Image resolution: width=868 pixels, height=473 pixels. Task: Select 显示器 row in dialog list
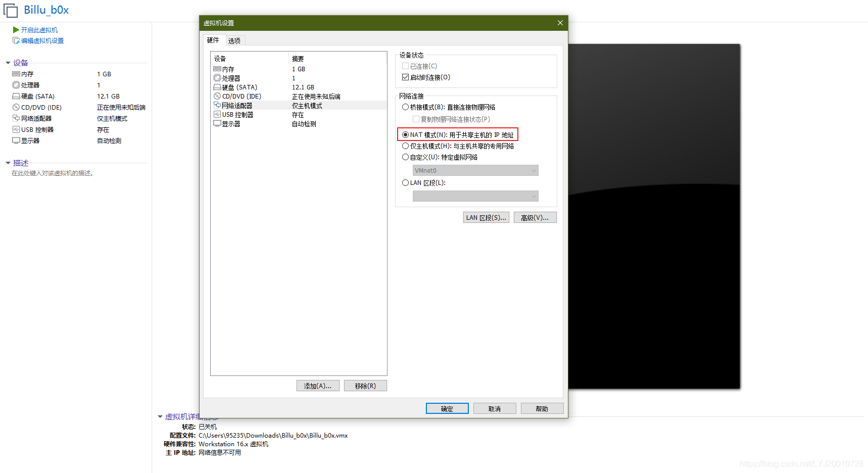tap(299, 124)
